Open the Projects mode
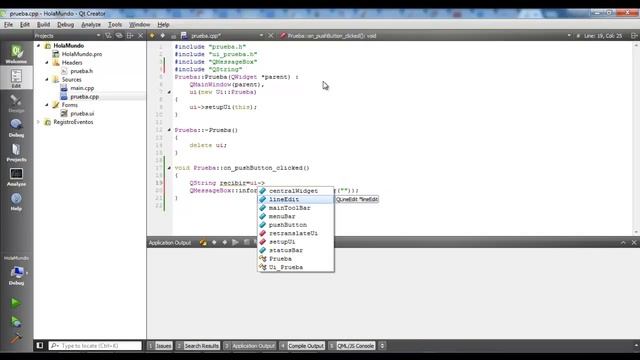This screenshot has height=360, width=640. (x=16, y=152)
